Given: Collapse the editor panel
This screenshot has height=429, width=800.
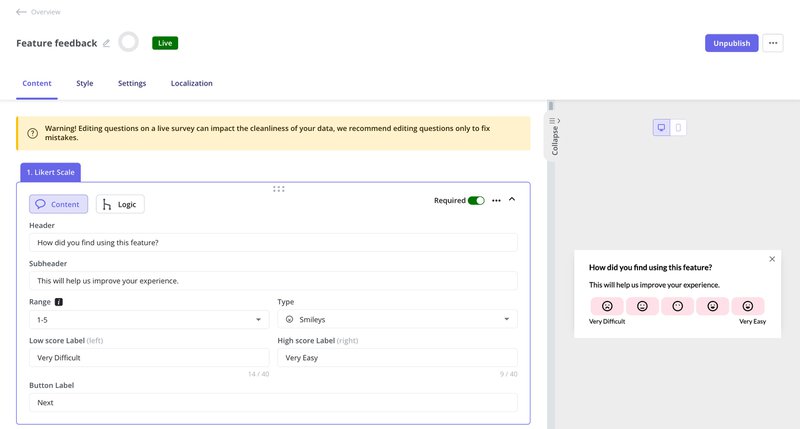Looking at the screenshot, I should point(555,135).
